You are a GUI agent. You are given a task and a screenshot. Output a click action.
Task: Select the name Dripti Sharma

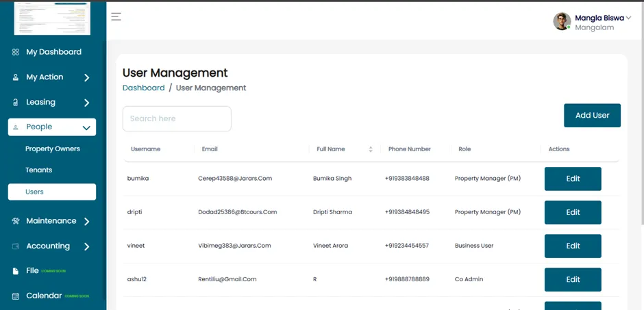coord(332,212)
